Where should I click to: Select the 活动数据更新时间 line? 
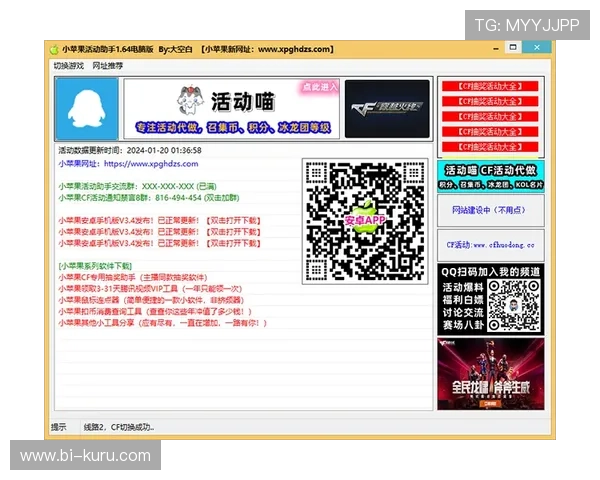(x=130, y=150)
